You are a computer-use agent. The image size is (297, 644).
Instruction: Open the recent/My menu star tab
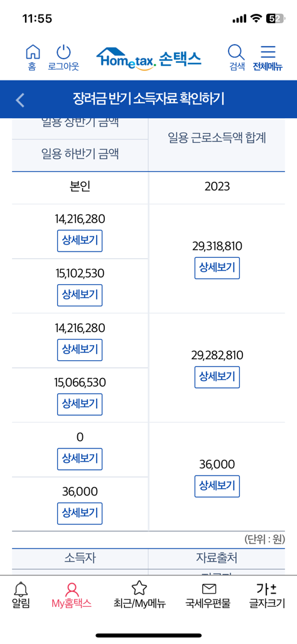pos(139,589)
